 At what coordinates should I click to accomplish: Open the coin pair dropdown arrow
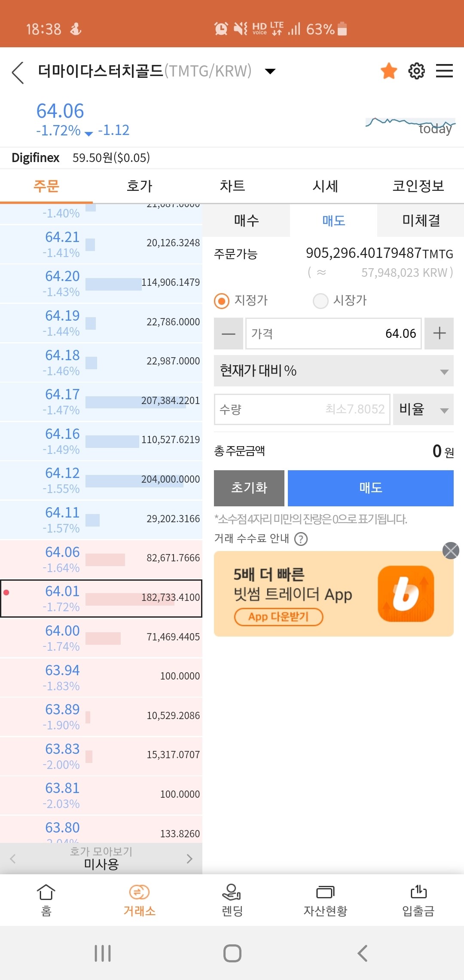[x=270, y=71]
